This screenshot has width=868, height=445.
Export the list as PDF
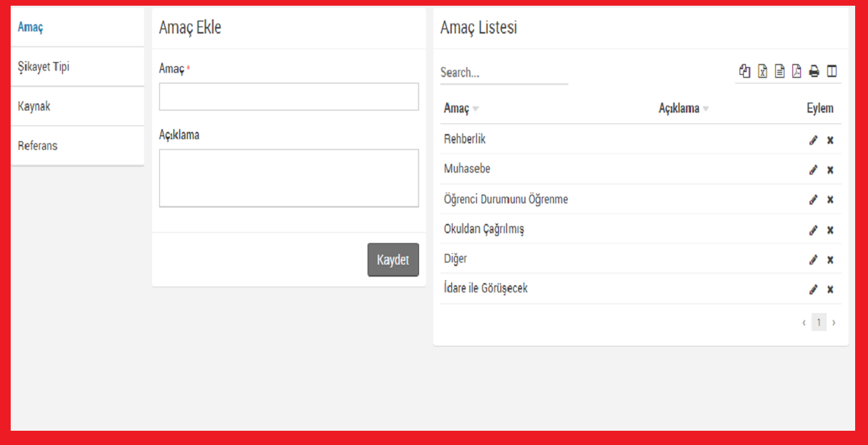797,71
